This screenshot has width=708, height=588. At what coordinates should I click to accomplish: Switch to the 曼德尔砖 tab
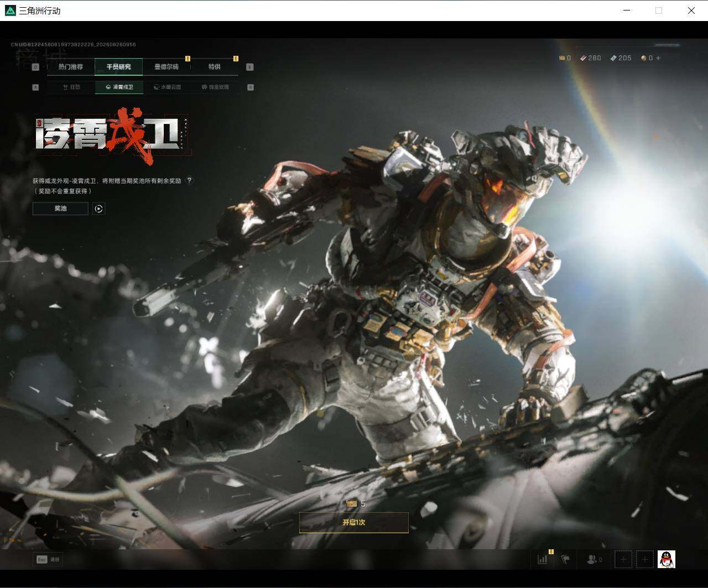coord(166,67)
